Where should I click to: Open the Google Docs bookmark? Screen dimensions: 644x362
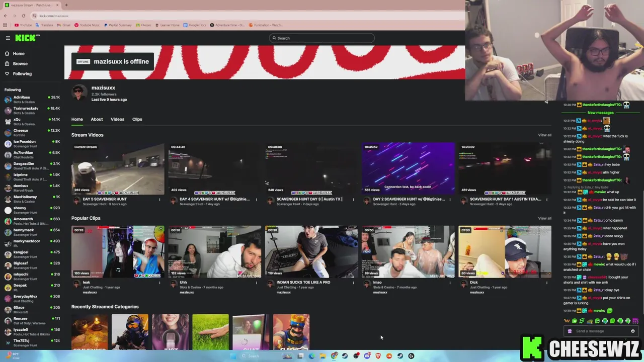pos(195,25)
